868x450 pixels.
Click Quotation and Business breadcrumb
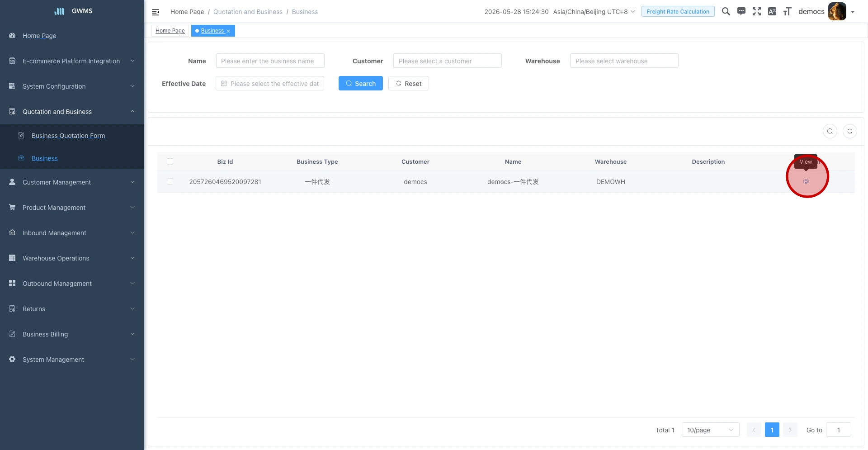pyautogui.click(x=248, y=12)
